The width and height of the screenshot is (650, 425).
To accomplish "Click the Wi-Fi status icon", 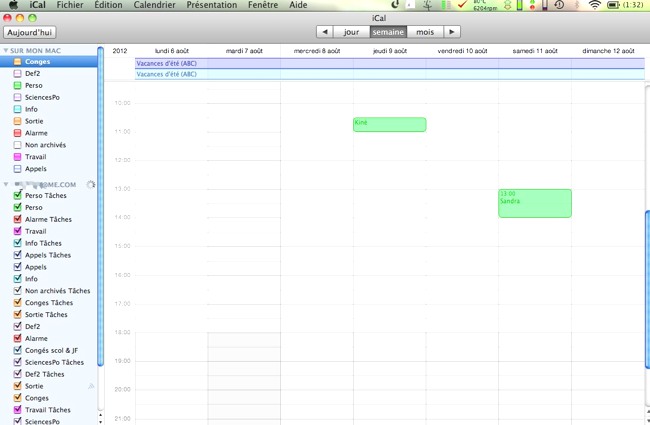I will 595,5.
